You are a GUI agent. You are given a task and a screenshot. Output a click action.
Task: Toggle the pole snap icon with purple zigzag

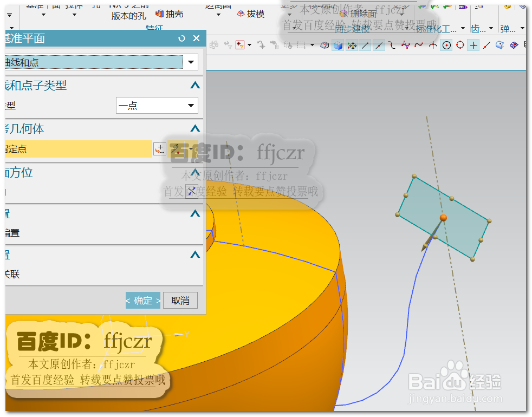coord(405,45)
